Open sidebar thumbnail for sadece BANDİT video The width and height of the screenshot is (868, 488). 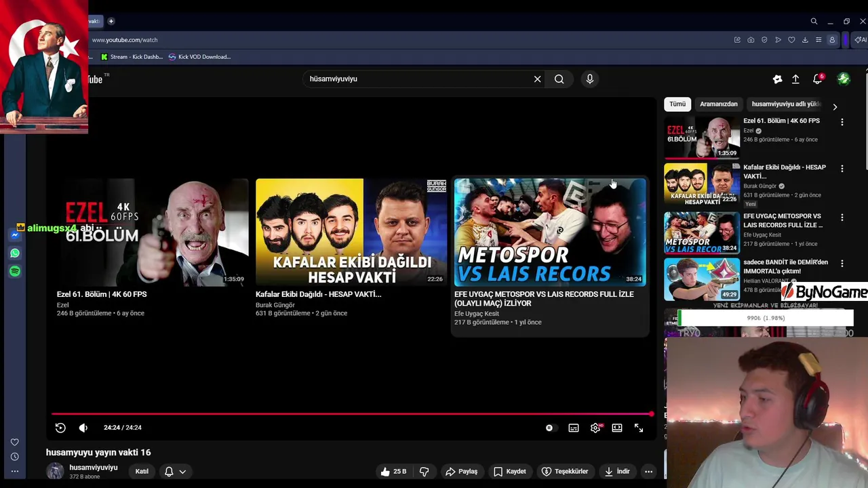[702, 279]
